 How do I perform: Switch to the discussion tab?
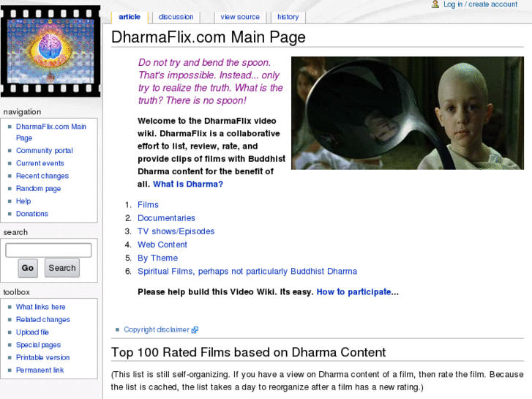click(x=176, y=17)
